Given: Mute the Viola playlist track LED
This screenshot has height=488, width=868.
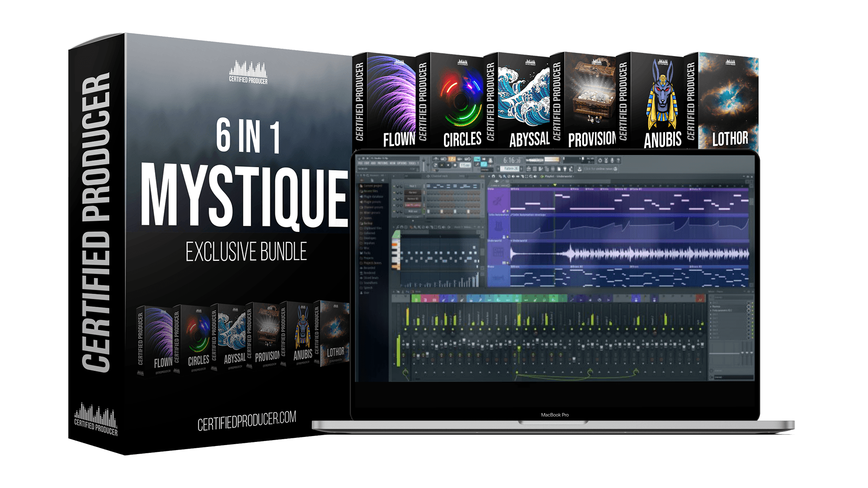Looking at the screenshot, I should click(508, 211).
